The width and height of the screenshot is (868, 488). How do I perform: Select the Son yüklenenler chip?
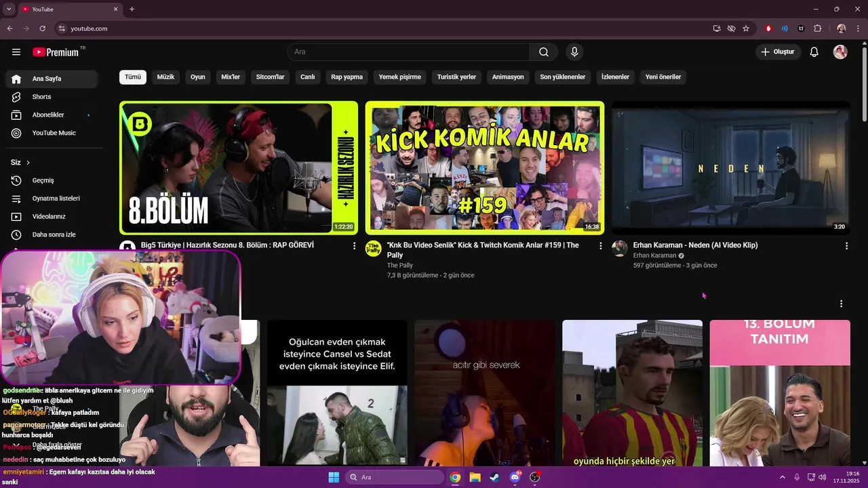(563, 77)
